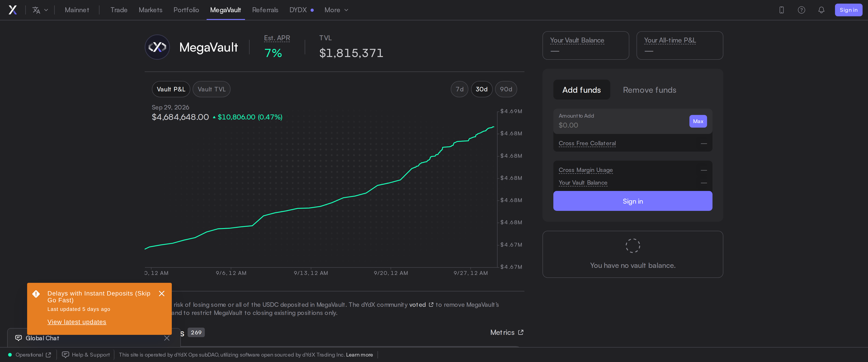The height and width of the screenshot is (362, 868).
Task: Open the Referrals page
Action: [265, 10]
